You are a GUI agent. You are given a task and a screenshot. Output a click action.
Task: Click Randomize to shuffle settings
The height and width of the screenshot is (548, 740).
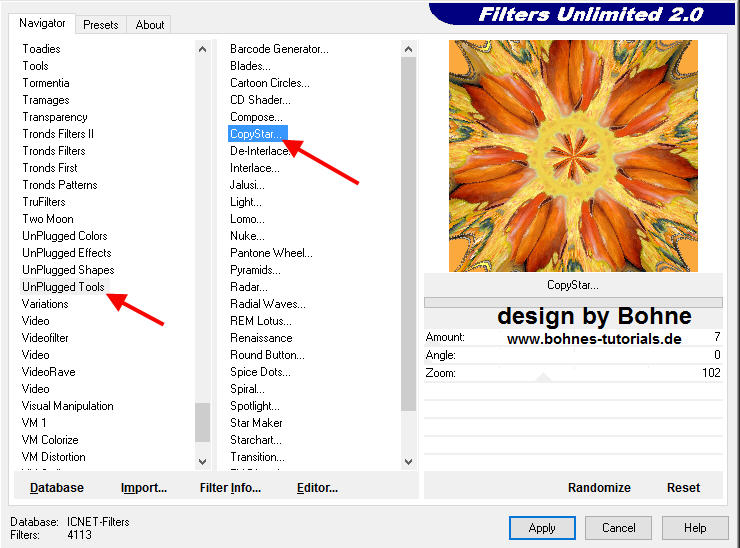pyautogui.click(x=599, y=488)
